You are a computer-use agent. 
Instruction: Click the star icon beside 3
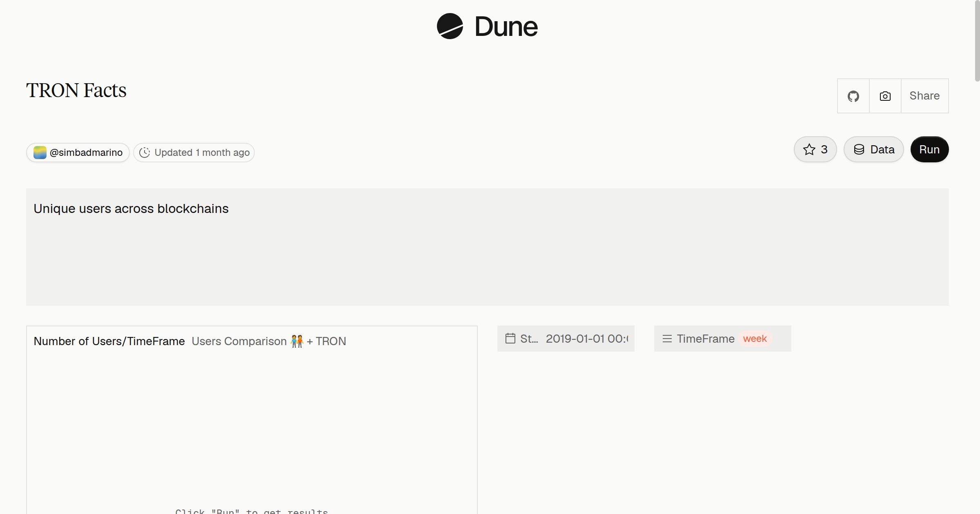click(x=809, y=149)
